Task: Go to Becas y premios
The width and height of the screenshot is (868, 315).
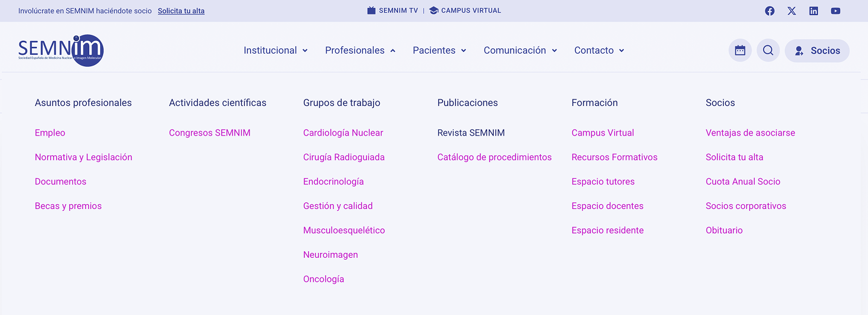Action: pyautogui.click(x=68, y=206)
